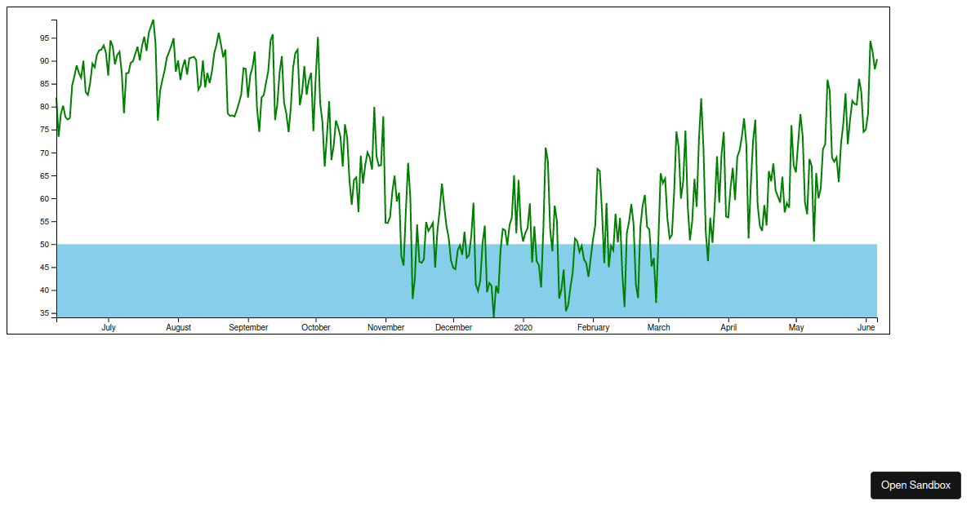Select the March tick label
This screenshot has height=514, width=980.
click(658, 328)
